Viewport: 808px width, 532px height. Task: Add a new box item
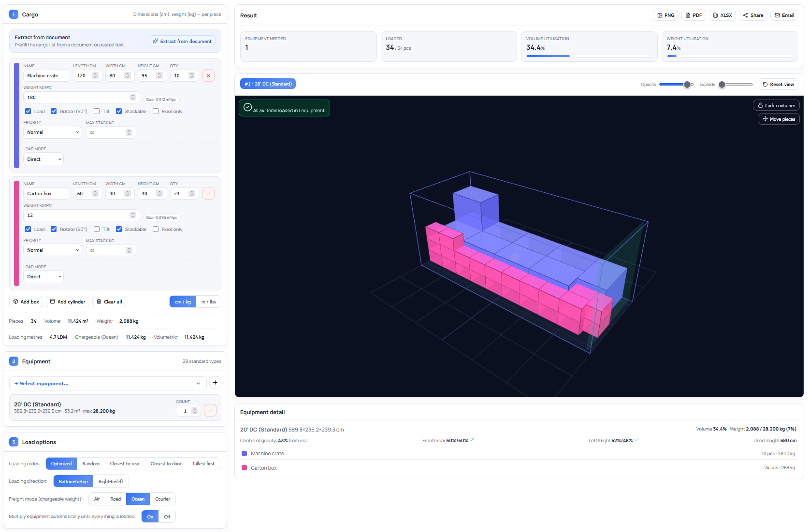pos(26,302)
